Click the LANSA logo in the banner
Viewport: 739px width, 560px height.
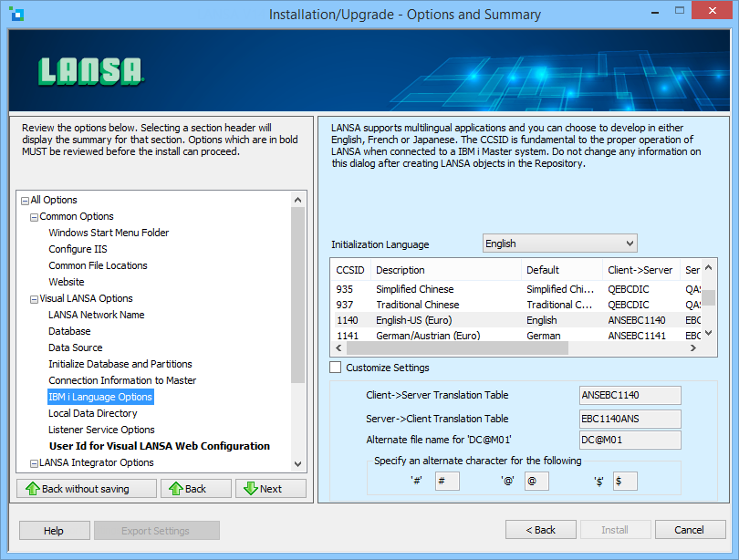90,71
